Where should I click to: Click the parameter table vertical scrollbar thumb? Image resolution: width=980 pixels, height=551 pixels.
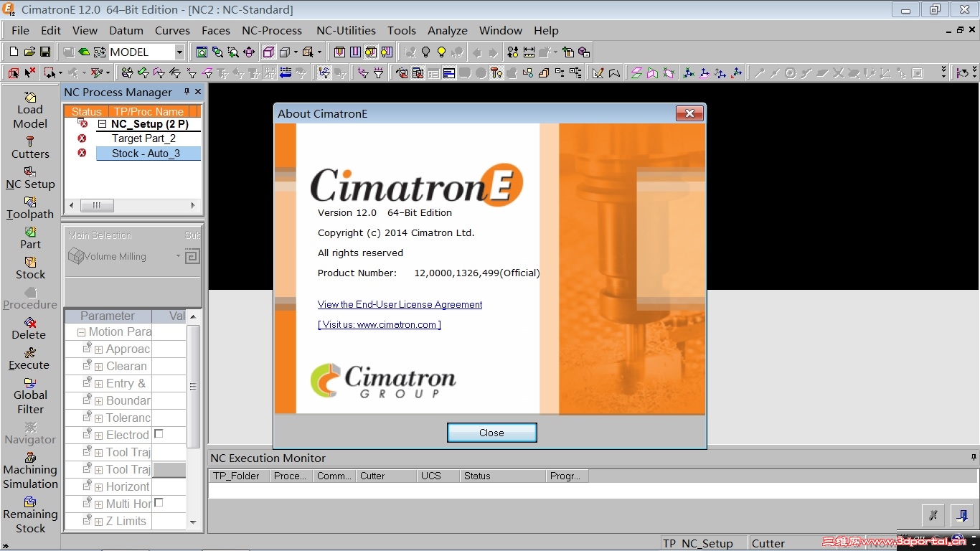193,386
